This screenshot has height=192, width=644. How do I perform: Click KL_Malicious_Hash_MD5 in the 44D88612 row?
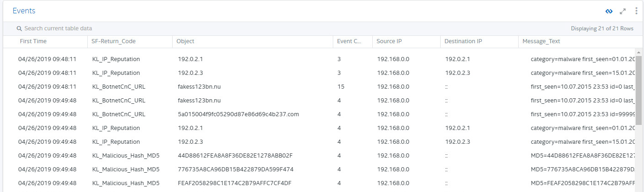126,156
